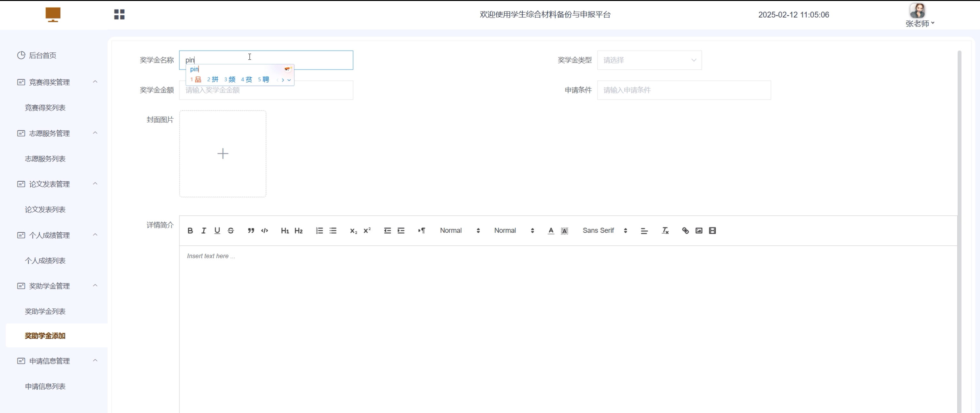Screen dimensions: 980x413
Task: Create an ordered list in the editor
Action: click(x=319, y=230)
